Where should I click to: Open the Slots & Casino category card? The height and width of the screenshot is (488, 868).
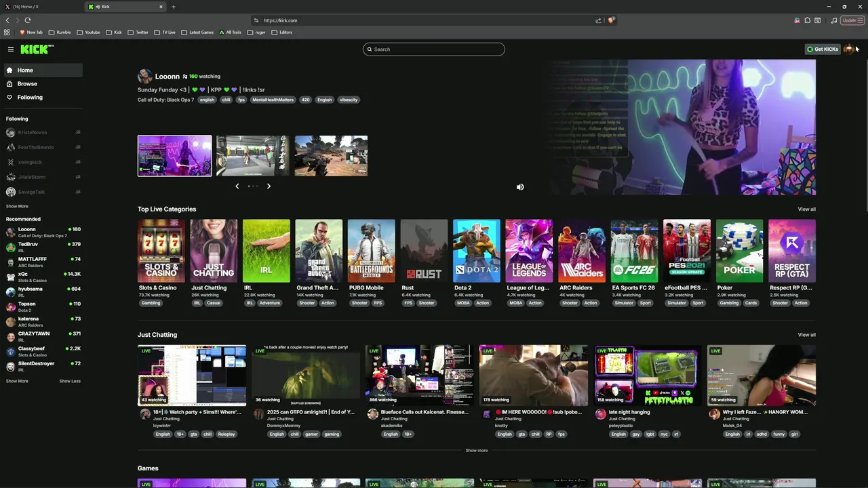[x=161, y=251]
